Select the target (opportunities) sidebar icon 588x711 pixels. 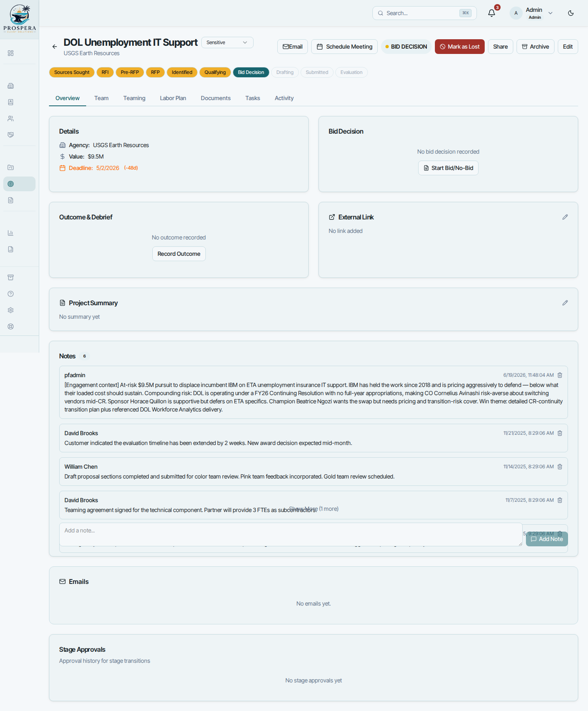click(x=19, y=184)
